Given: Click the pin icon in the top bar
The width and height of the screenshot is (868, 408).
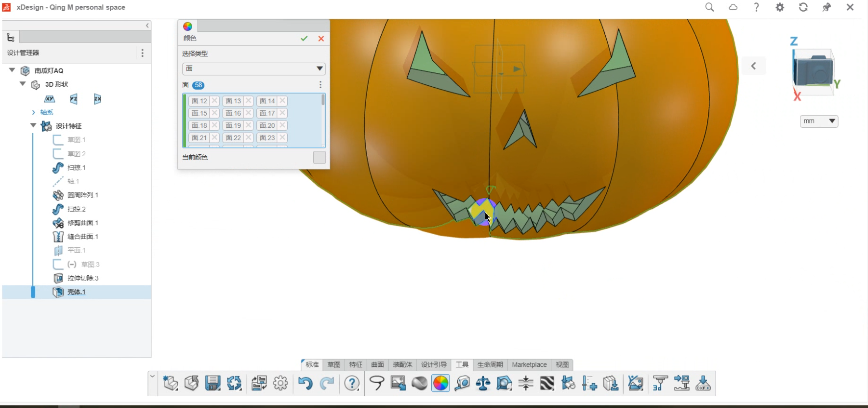Looking at the screenshot, I should [x=827, y=7].
